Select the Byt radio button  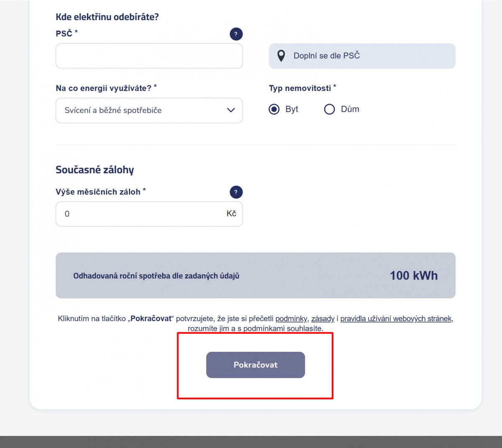[274, 109]
